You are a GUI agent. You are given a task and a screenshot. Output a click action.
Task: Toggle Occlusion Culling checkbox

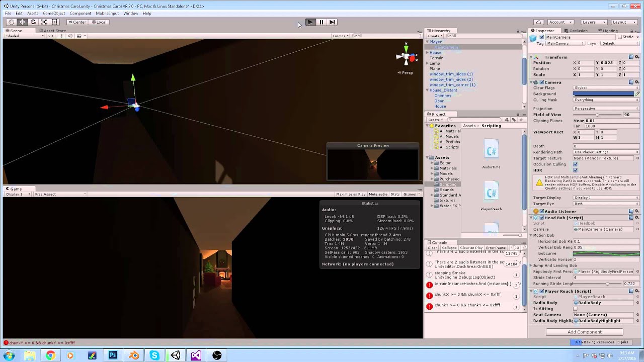coord(576,164)
